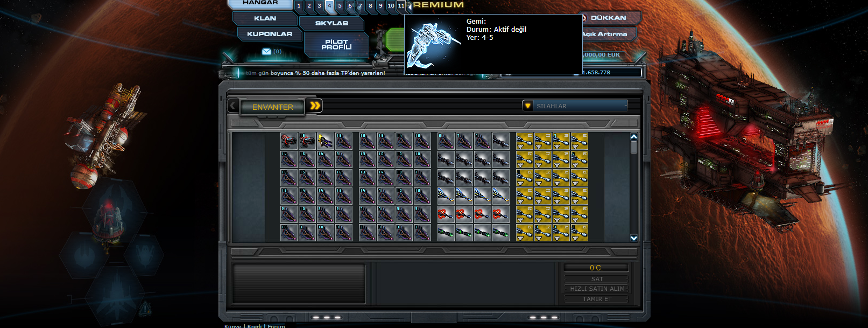Screen dimensions: 868x328
Task: Select the purple item labeled 15
Action: [x=307, y=178]
